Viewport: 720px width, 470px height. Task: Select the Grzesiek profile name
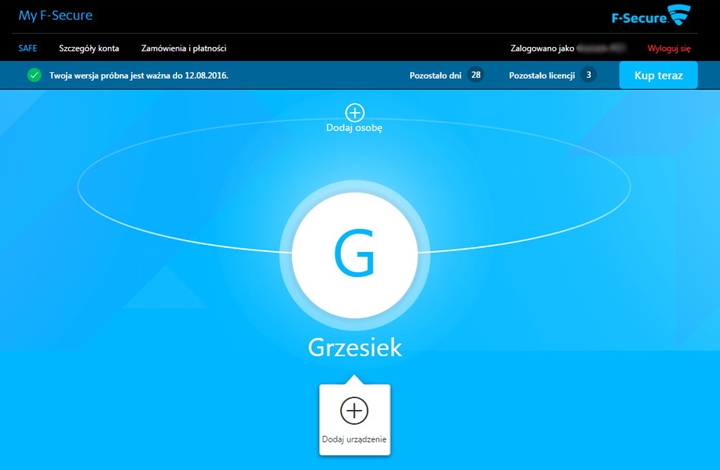(354, 347)
